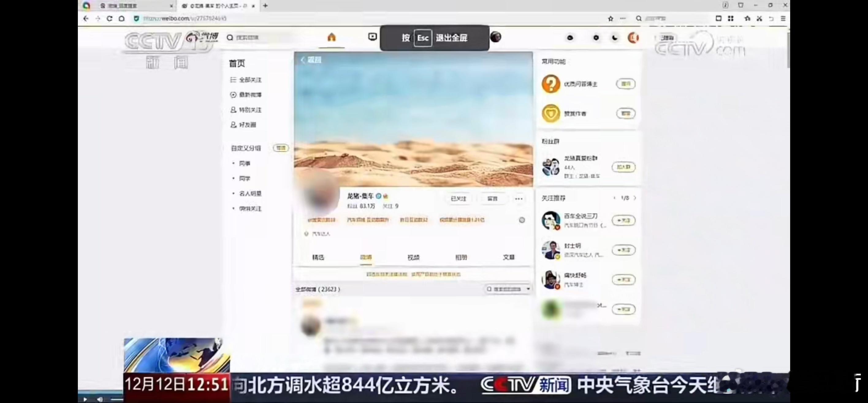
Task: Switch to the 视频 tab on the profile
Action: [x=413, y=257]
